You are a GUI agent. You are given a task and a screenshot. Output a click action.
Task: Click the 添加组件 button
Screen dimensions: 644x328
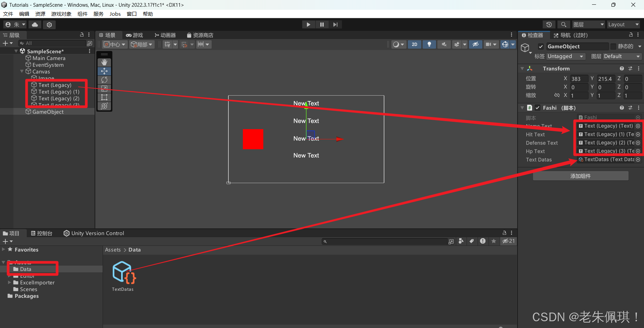click(581, 176)
